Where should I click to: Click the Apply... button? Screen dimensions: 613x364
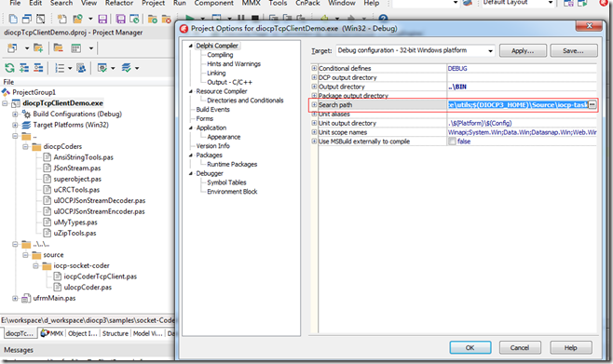(523, 51)
